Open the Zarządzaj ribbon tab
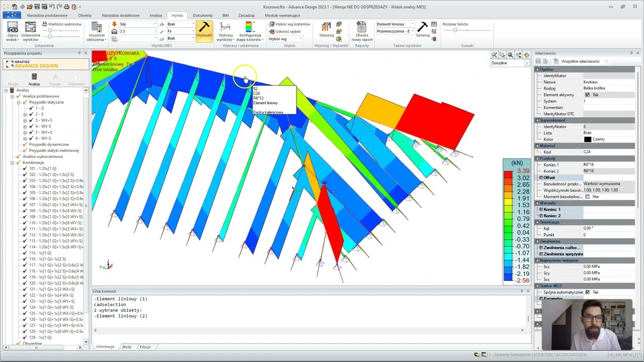Image resolution: width=644 pixels, height=362 pixels. 247,16
